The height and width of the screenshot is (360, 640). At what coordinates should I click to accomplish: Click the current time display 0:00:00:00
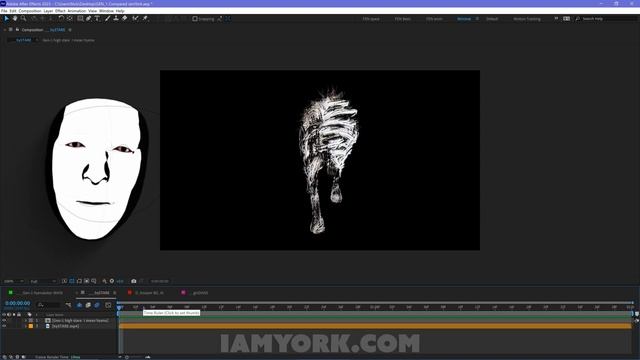18,303
